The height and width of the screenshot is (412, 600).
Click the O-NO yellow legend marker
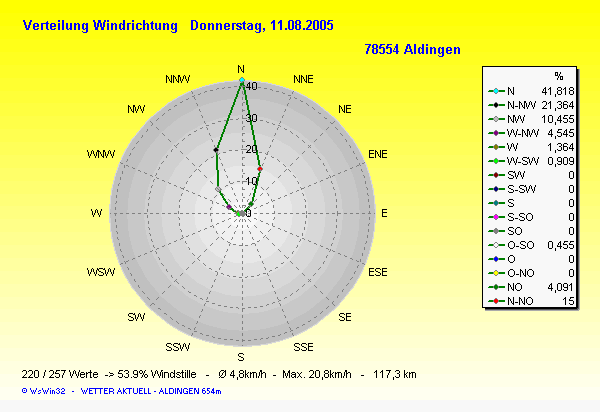point(497,273)
